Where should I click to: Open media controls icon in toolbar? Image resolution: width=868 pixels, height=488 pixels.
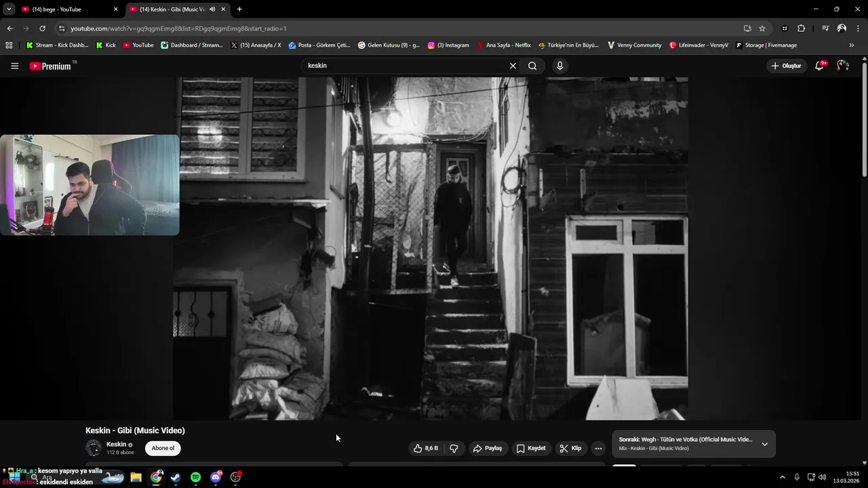(825, 28)
